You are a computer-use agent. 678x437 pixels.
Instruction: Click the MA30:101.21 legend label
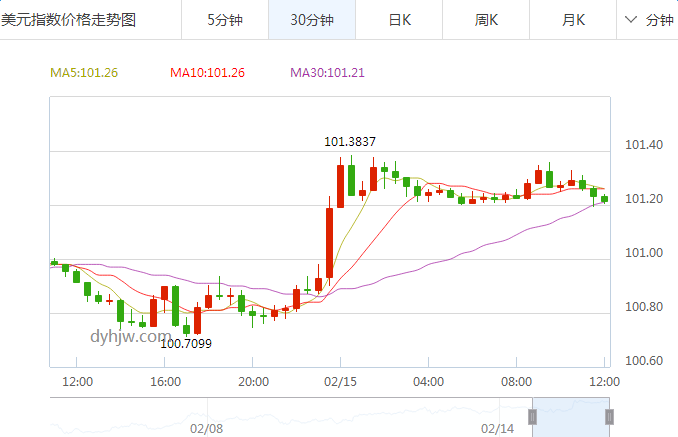pyautogui.click(x=327, y=73)
